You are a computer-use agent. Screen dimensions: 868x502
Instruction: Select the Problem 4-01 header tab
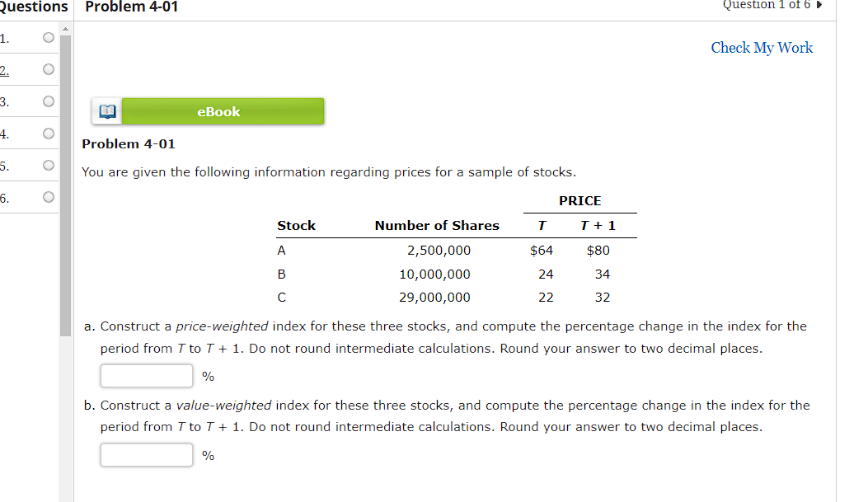132,7
